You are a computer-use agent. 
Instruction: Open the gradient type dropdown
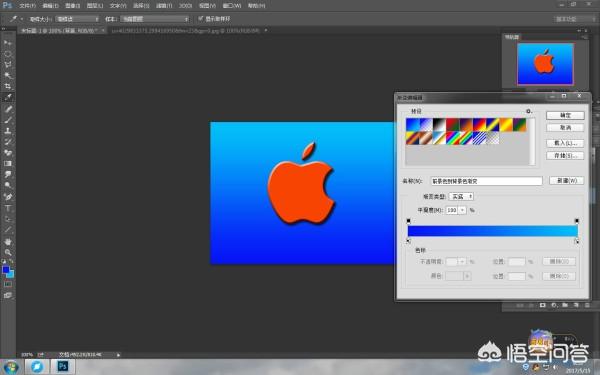[x=461, y=196]
